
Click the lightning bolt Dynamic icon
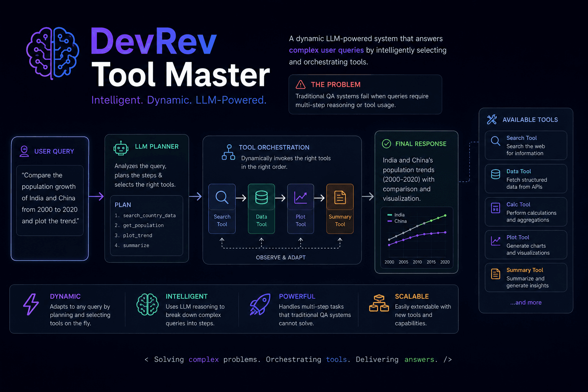tap(31, 305)
